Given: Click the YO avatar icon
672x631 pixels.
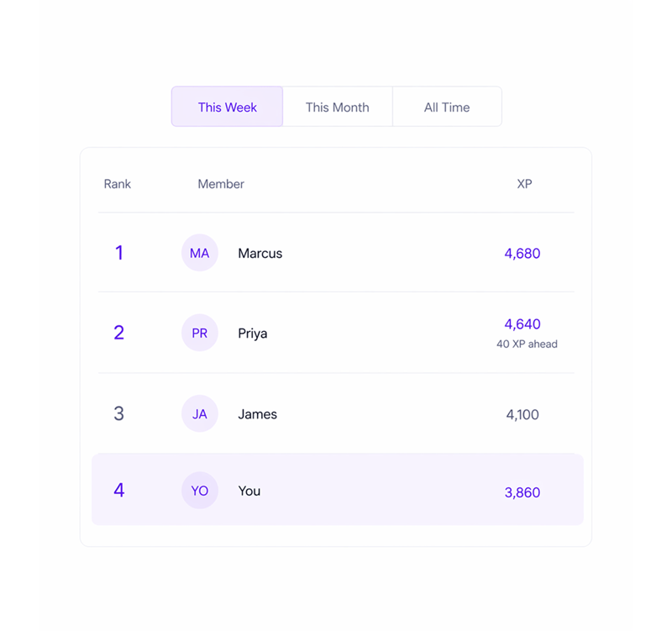Looking at the screenshot, I should click(x=200, y=491).
